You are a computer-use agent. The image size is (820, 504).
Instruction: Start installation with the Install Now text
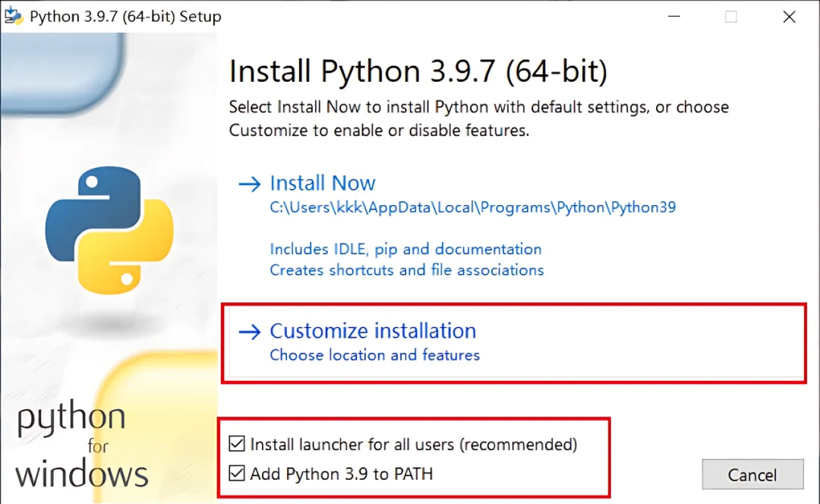(x=323, y=184)
